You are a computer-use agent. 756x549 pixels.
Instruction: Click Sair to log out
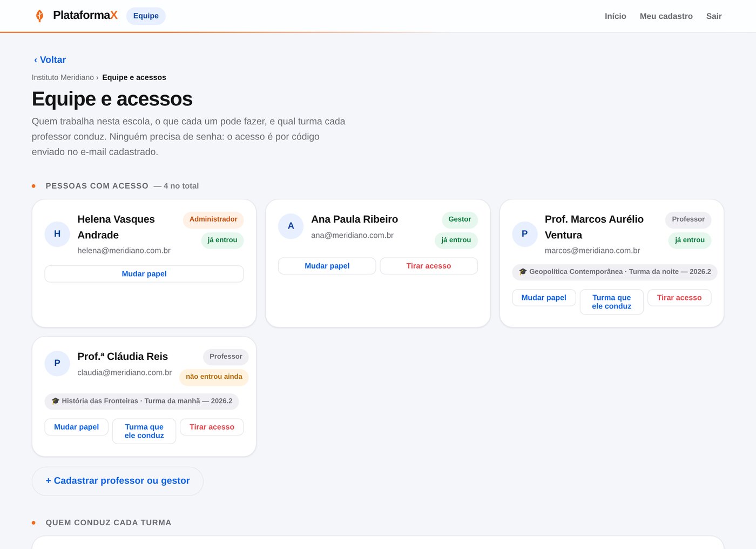(714, 16)
